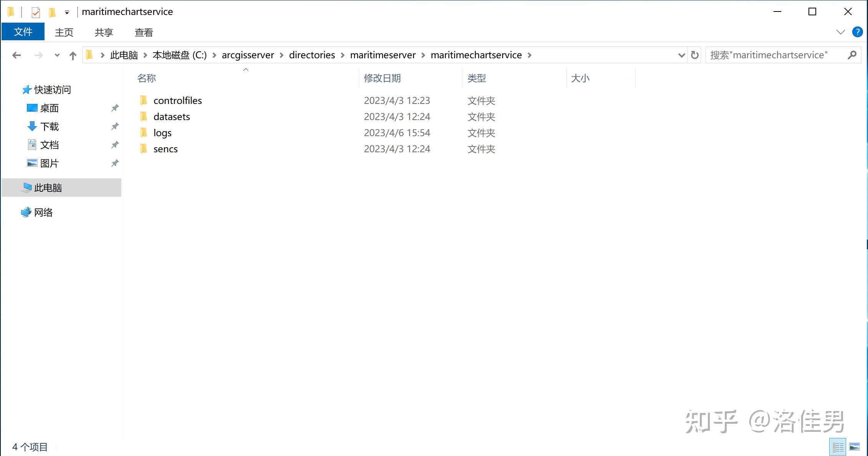Select 网络 in the navigation pane

(43, 212)
